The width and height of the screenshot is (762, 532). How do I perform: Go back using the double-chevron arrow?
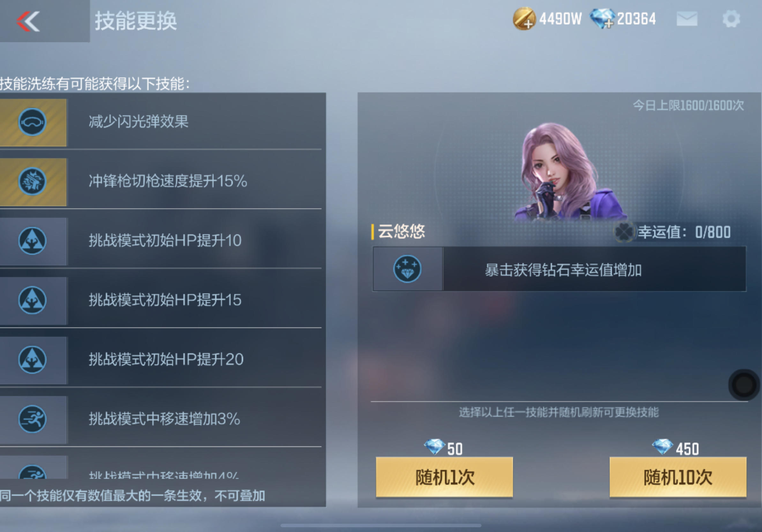click(28, 21)
